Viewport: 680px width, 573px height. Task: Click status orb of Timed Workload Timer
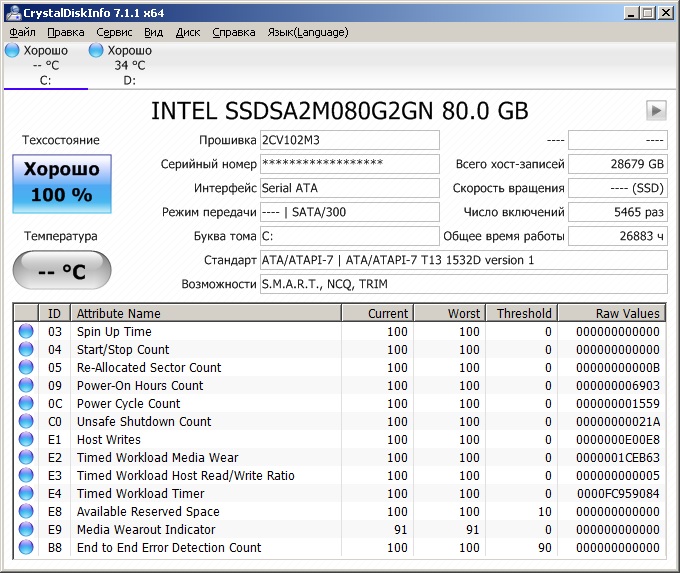click(26, 493)
